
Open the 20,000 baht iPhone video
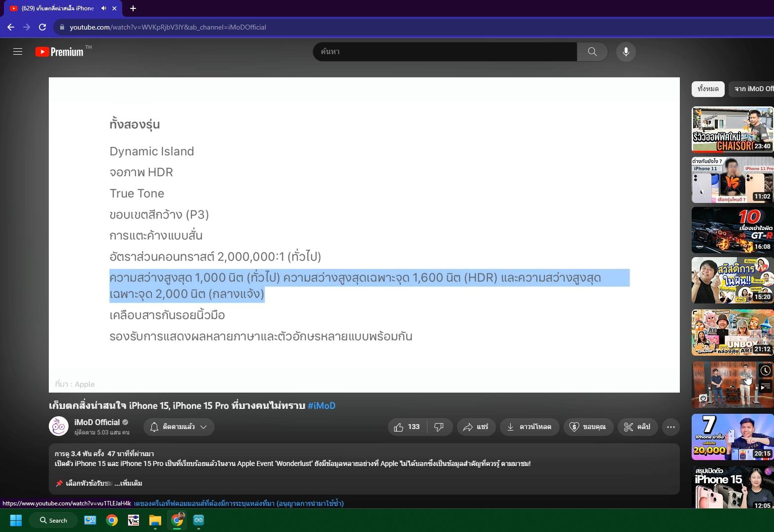click(733, 437)
